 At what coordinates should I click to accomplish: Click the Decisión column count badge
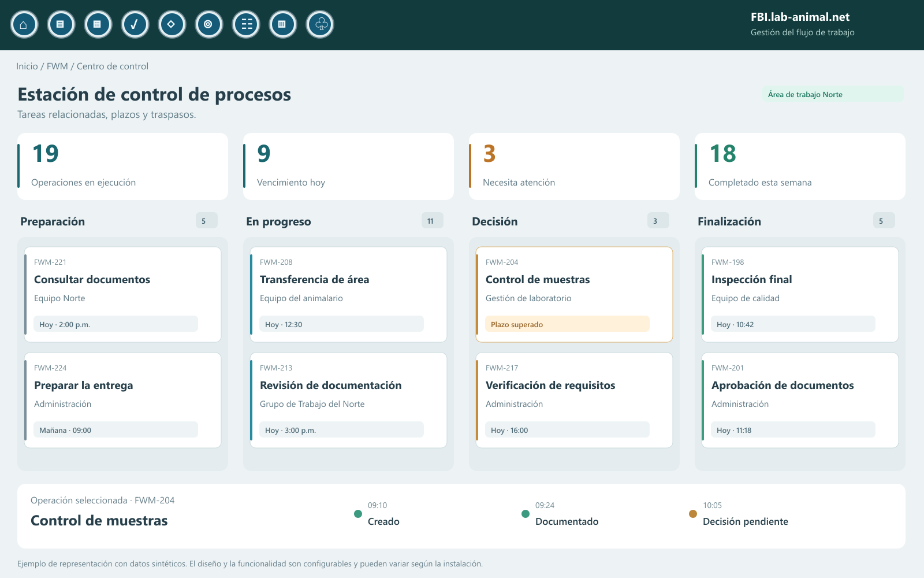pos(658,221)
